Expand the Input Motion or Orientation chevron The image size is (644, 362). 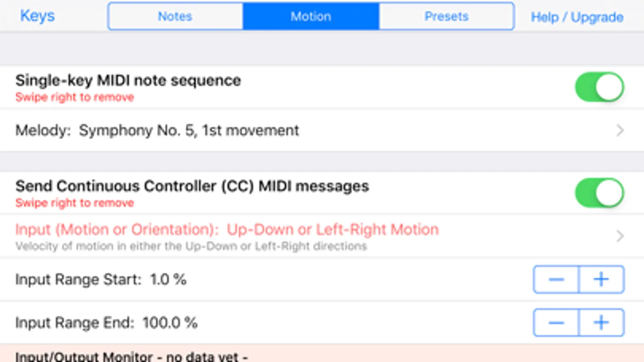click(620, 236)
